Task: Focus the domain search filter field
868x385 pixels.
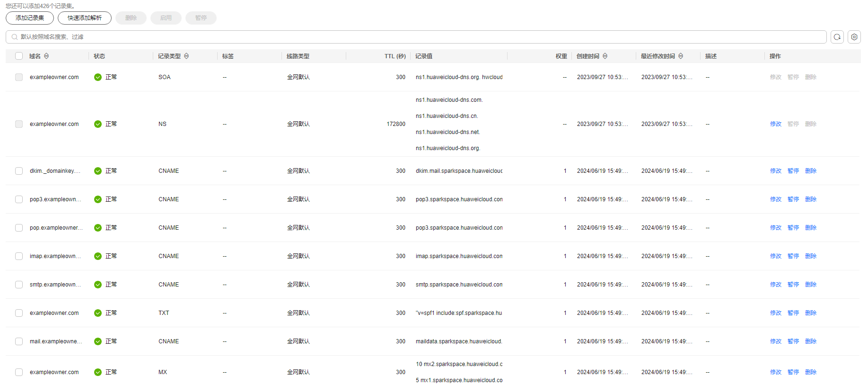Action: 416,37
